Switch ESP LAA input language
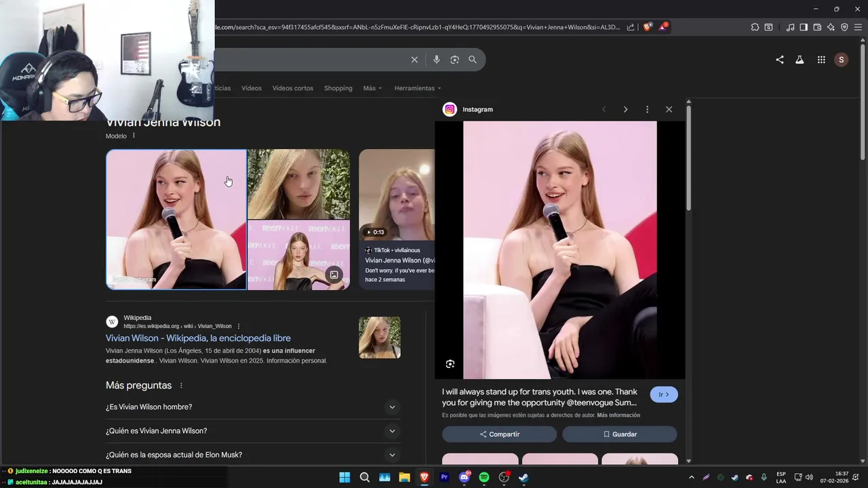Image resolution: width=868 pixels, height=488 pixels. tap(781, 477)
